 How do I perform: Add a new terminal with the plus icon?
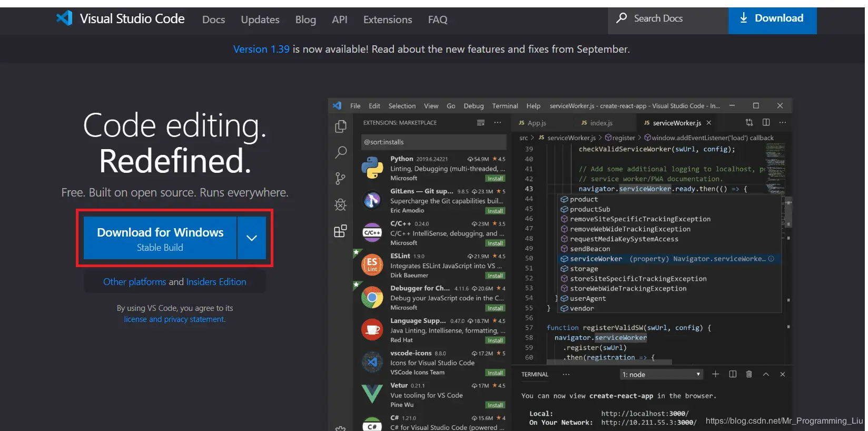715,374
